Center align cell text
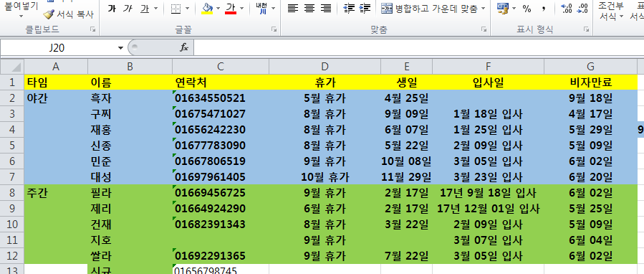644x274 pixels. pos(309,8)
